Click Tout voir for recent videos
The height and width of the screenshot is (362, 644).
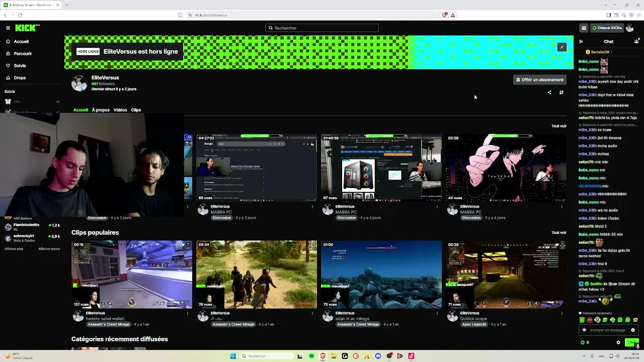point(559,126)
